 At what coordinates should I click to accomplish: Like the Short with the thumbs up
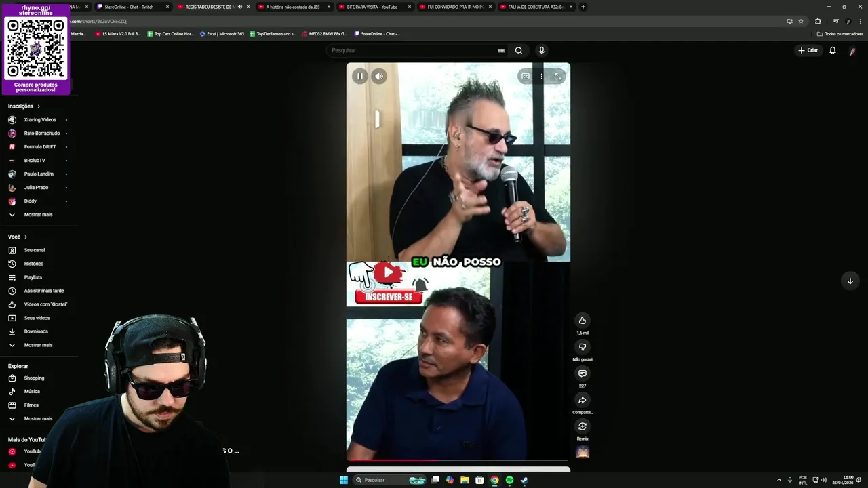point(582,321)
